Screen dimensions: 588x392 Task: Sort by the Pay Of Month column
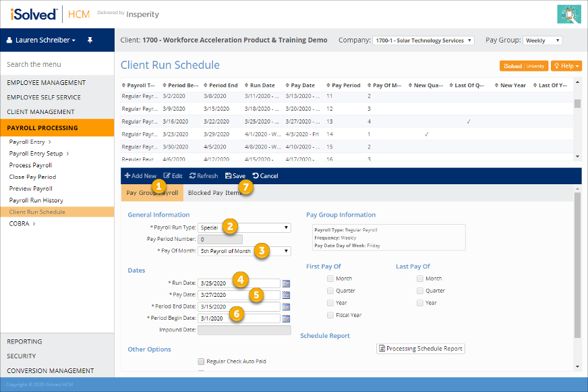(x=385, y=85)
